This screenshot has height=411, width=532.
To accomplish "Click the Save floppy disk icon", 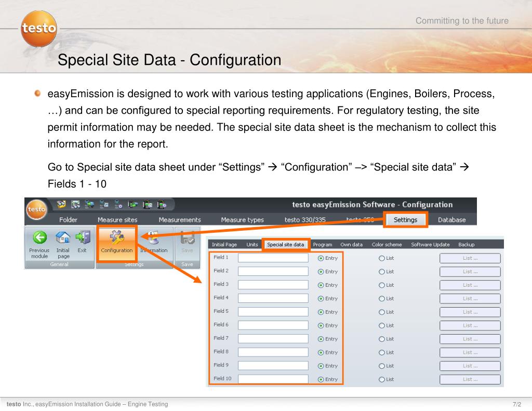I will 187,237.
